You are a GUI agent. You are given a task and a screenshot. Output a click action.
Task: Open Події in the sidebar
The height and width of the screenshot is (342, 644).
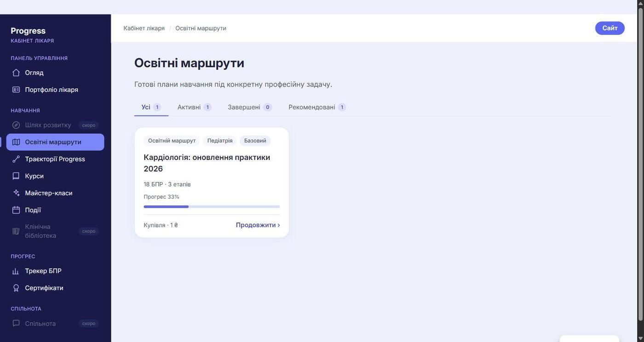(x=55, y=210)
